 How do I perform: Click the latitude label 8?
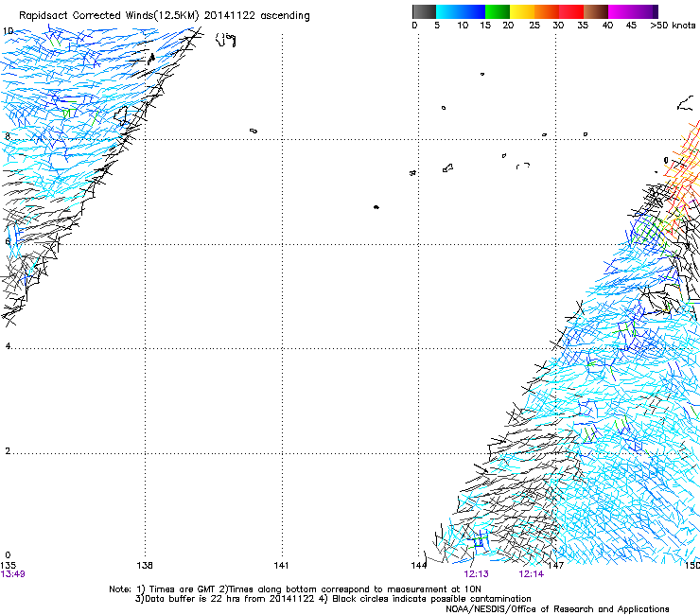coord(8,136)
